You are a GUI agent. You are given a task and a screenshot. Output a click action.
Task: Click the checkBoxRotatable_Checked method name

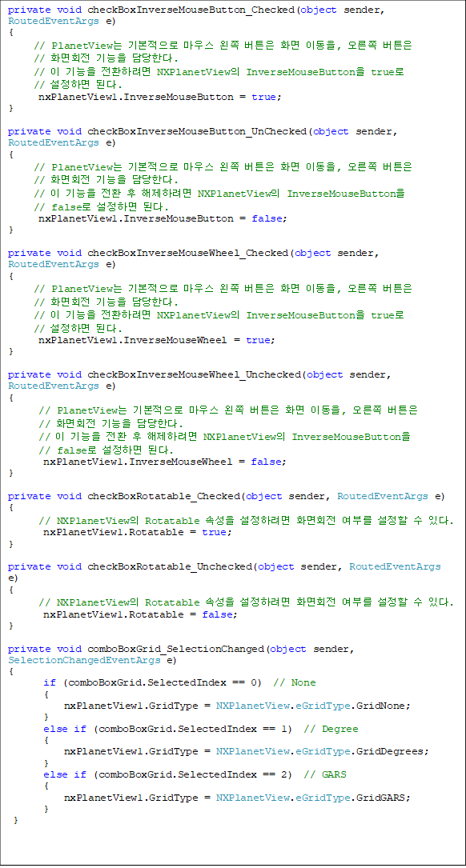pos(163,497)
